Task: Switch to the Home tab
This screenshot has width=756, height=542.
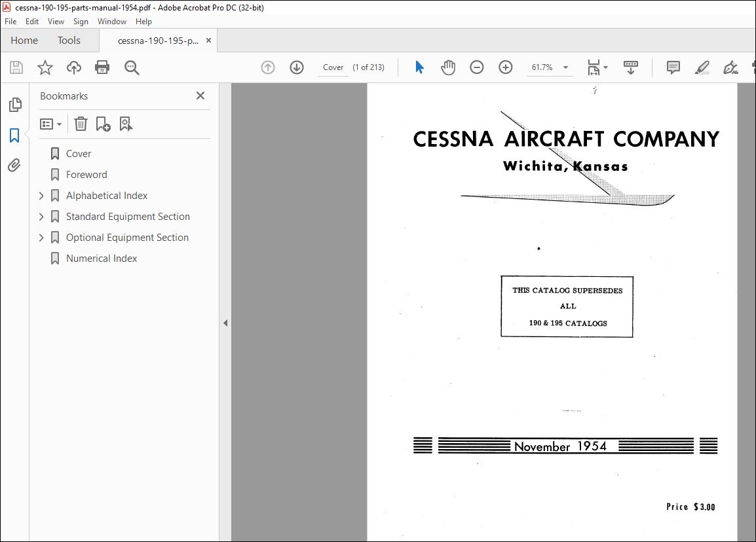Action: [24, 41]
